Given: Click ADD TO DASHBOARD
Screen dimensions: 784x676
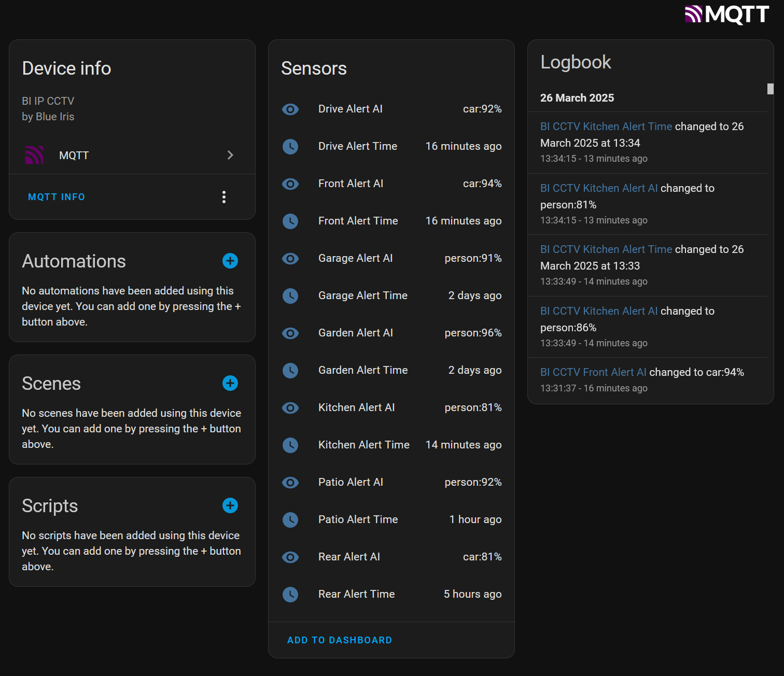Looking at the screenshot, I should coord(339,640).
